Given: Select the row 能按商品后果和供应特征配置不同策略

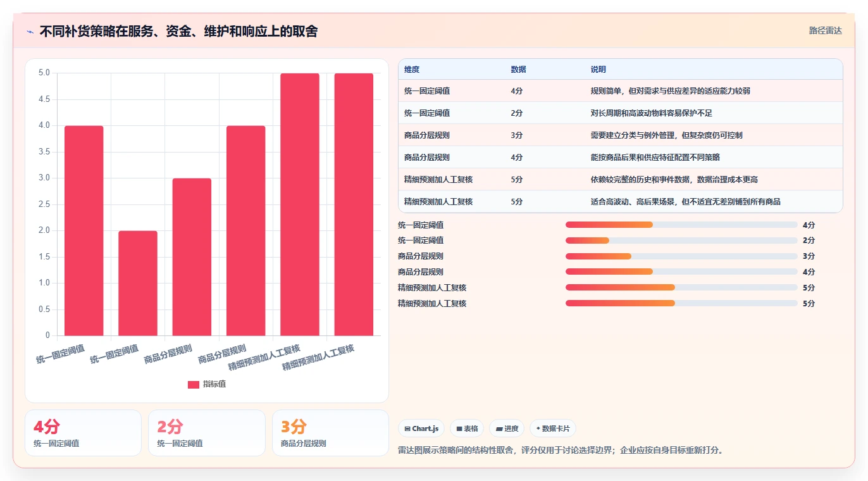Looking at the screenshot, I should [x=620, y=158].
